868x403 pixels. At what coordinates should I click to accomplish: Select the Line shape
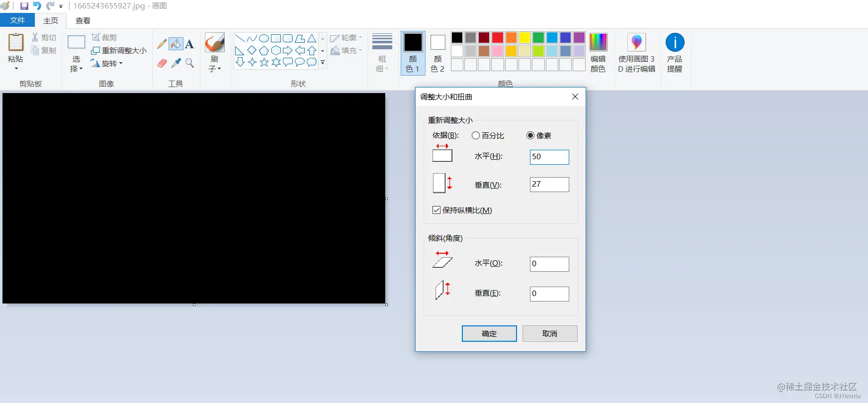(240, 38)
